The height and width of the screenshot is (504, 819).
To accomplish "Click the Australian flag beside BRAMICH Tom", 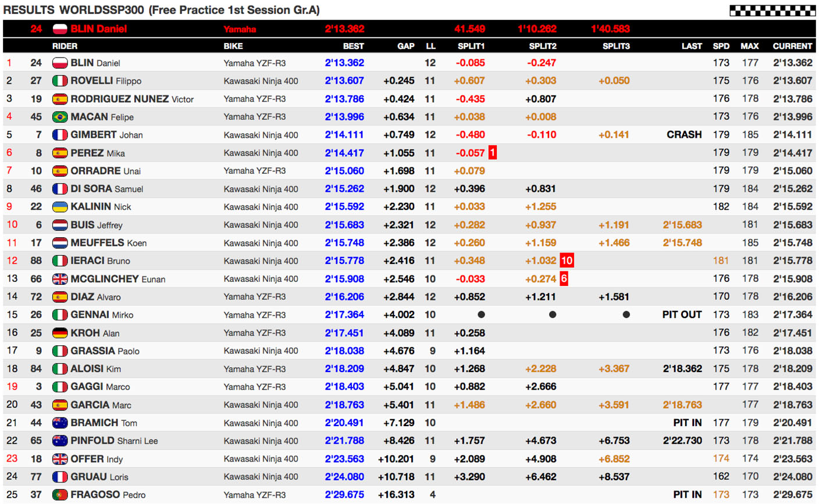I will (60, 423).
